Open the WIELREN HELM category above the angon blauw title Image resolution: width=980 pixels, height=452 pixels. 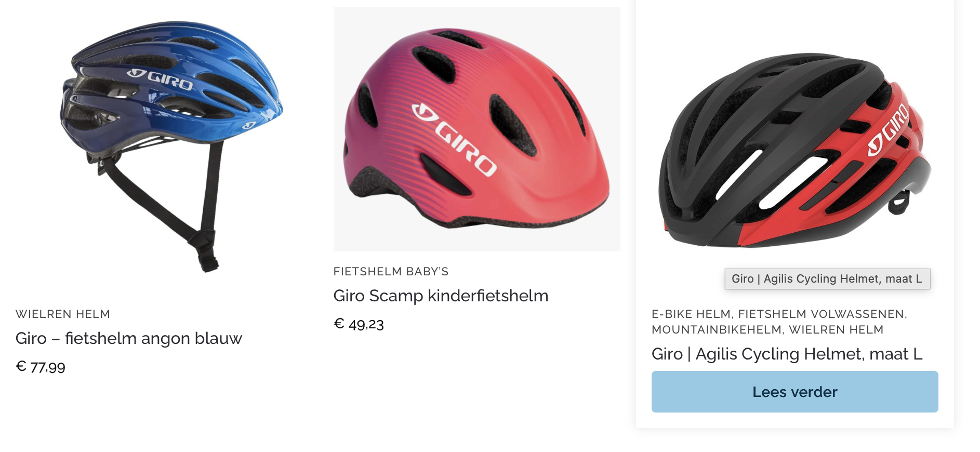tap(63, 314)
